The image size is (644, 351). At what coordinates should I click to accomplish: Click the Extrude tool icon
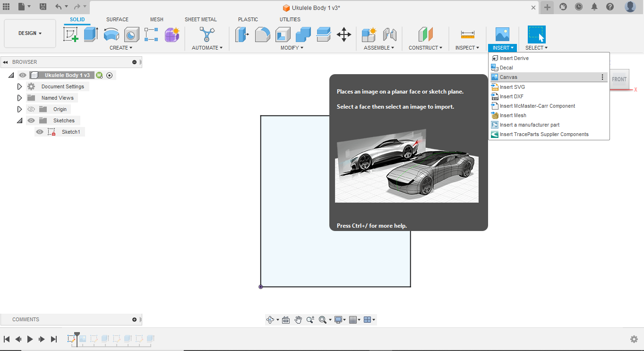(91, 34)
